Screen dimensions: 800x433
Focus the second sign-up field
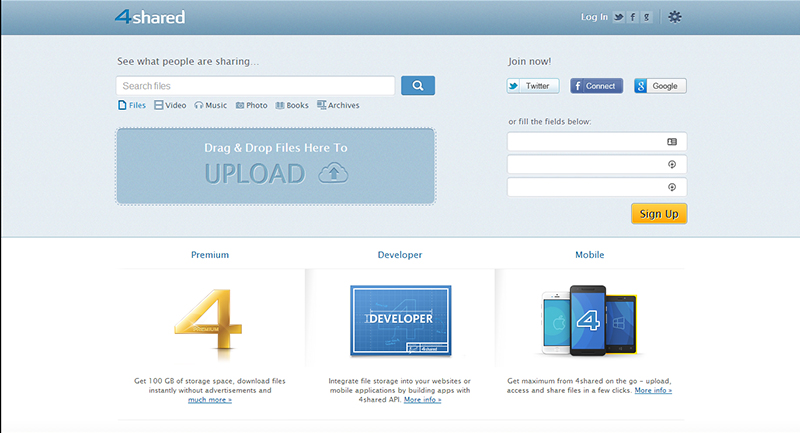coord(597,164)
